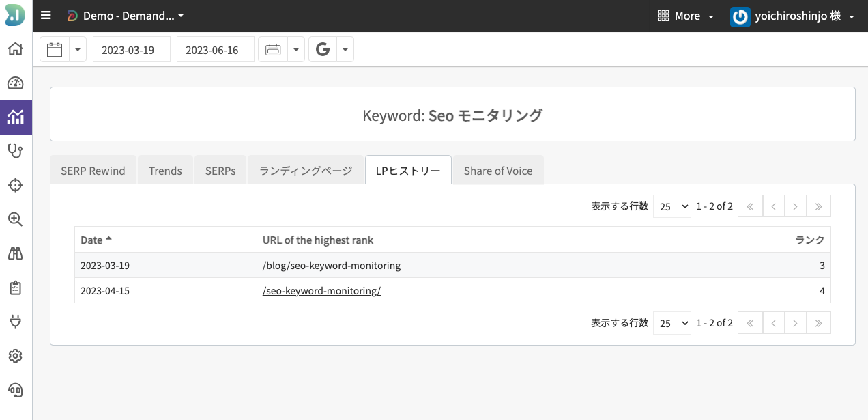868x420 pixels.
Task: Open the Home icon in the sidebar
Action: point(15,49)
